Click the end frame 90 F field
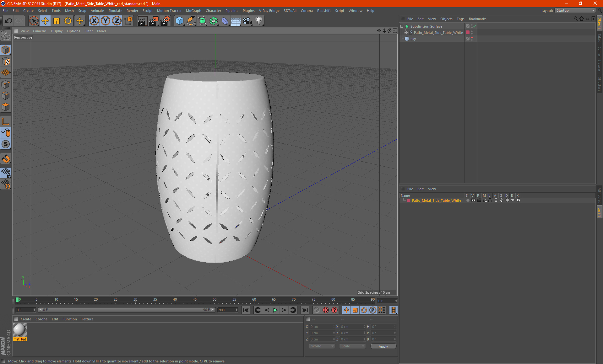This screenshot has height=364, width=603. (x=228, y=310)
